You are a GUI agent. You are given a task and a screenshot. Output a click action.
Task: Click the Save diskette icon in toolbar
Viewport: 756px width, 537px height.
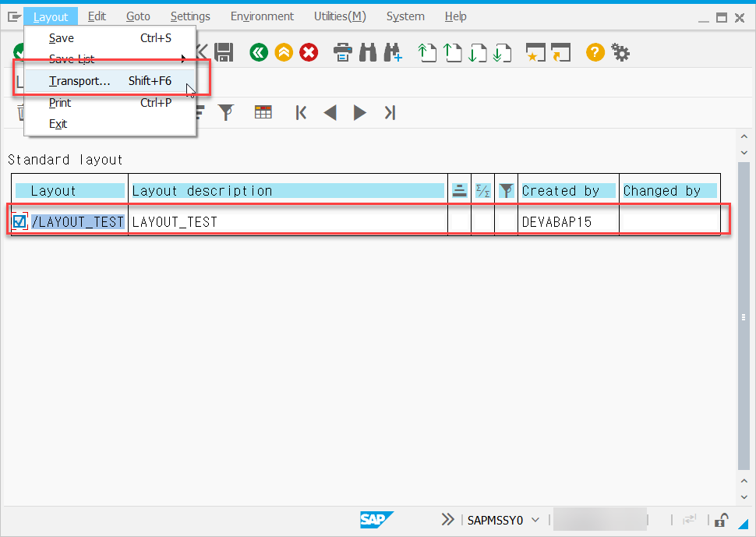click(224, 52)
